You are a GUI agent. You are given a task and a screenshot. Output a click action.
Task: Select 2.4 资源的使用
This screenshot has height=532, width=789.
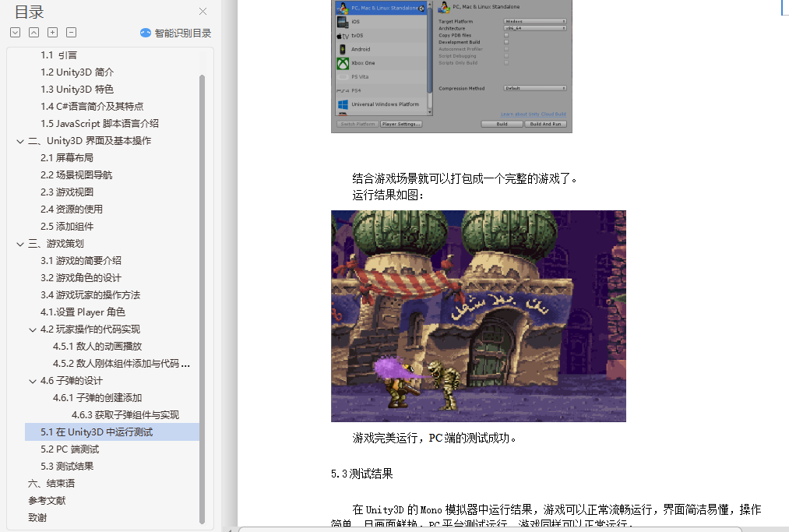click(72, 210)
